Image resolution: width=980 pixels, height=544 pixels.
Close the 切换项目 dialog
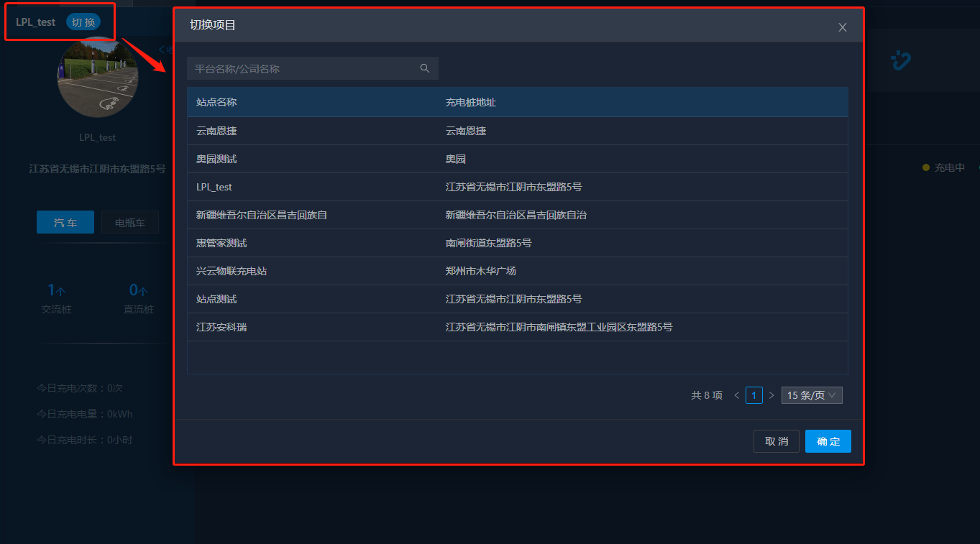click(842, 27)
